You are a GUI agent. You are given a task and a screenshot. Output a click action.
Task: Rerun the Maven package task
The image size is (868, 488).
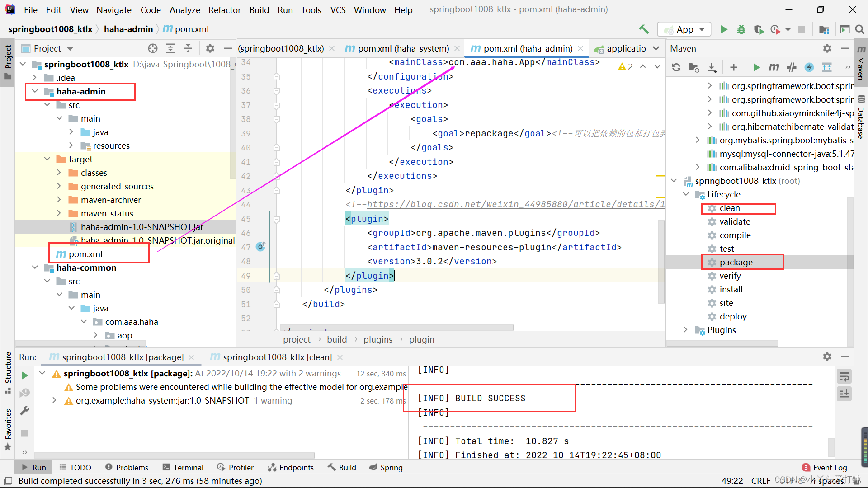25,375
